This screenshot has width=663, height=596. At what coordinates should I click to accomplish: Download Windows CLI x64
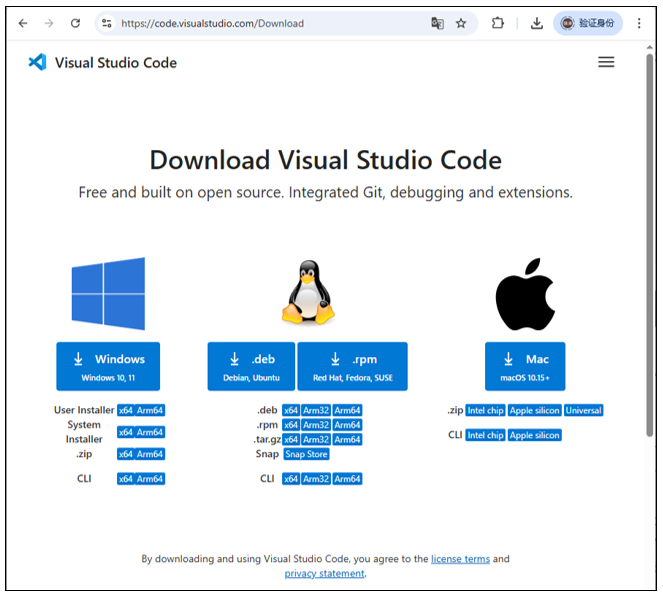coord(126,479)
